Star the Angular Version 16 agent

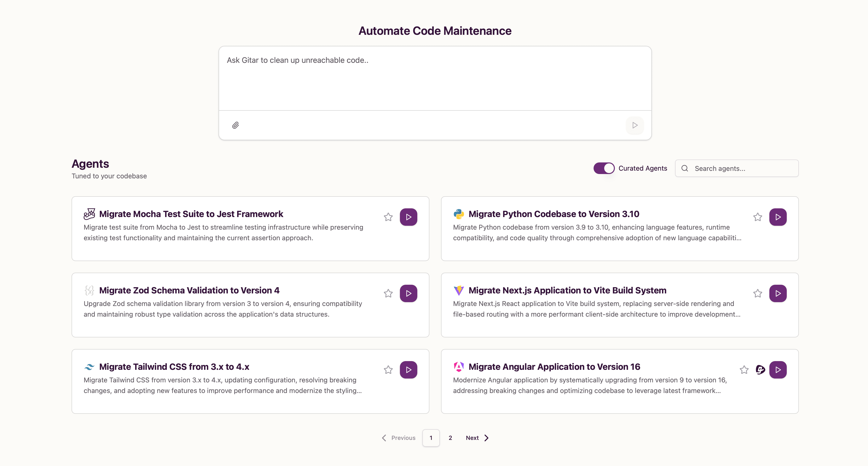tap(744, 370)
